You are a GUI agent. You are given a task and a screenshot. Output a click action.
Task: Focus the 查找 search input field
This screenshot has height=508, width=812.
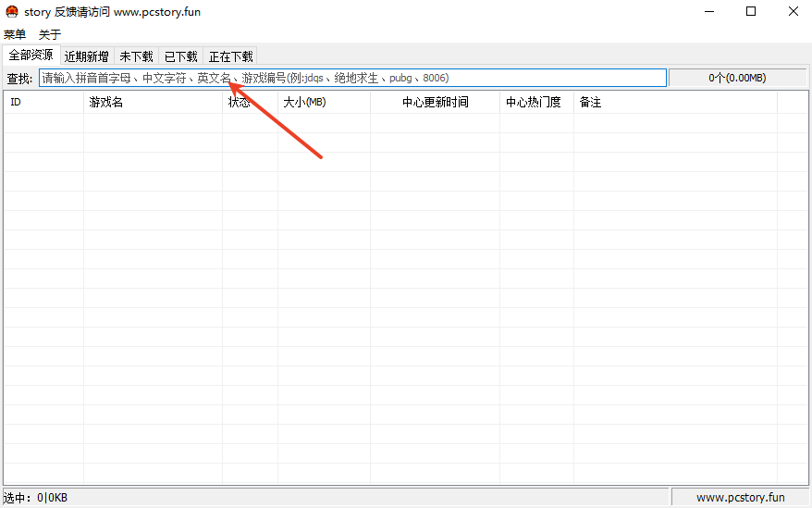point(352,78)
